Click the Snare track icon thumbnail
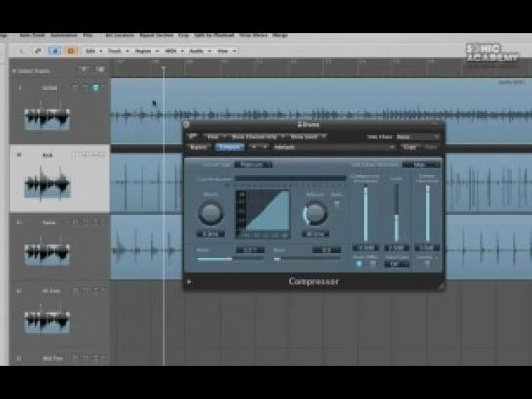532x399 pixels. tap(48, 251)
